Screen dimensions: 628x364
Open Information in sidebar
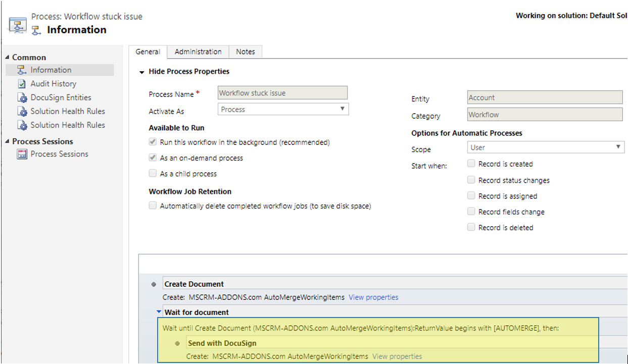point(51,70)
